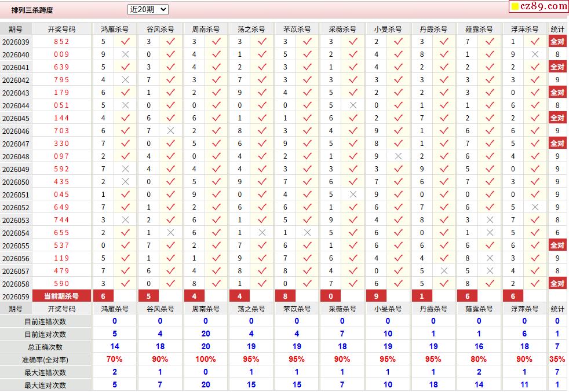This screenshot has width=569, height=392.
Task: Click winning number 703 in row 2026046
Action: tap(61, 130)
